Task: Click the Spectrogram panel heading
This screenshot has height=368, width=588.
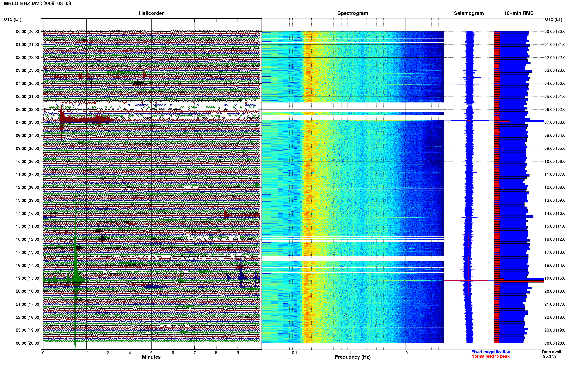Action: tap(353, 13)
